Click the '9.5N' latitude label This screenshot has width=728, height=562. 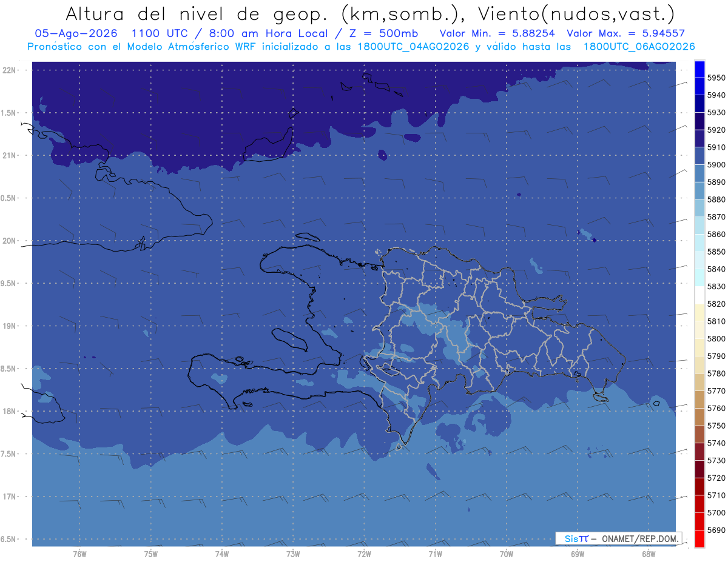pyautogui.click(x=9, y=284)
